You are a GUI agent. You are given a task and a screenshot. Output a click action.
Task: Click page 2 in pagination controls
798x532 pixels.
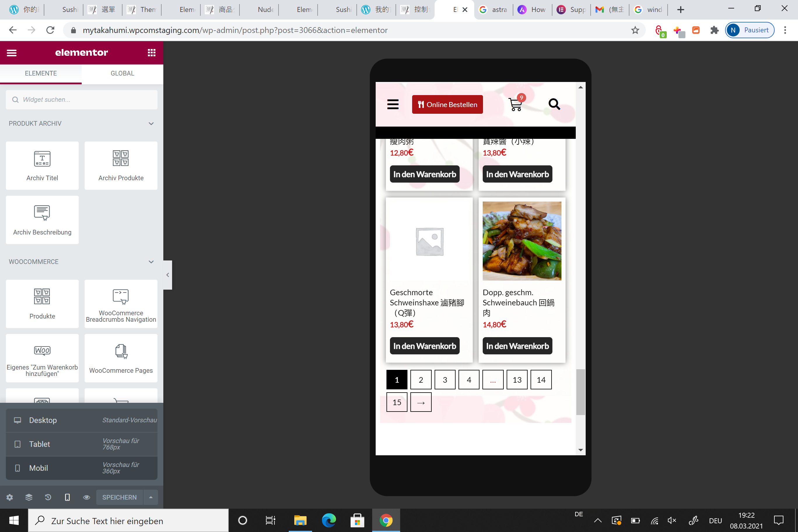click(420, 379)
